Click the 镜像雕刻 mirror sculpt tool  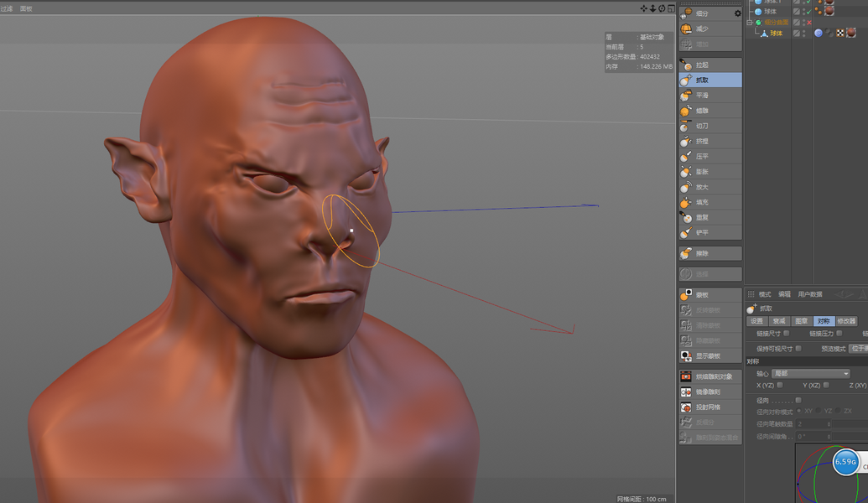(710, 392)
